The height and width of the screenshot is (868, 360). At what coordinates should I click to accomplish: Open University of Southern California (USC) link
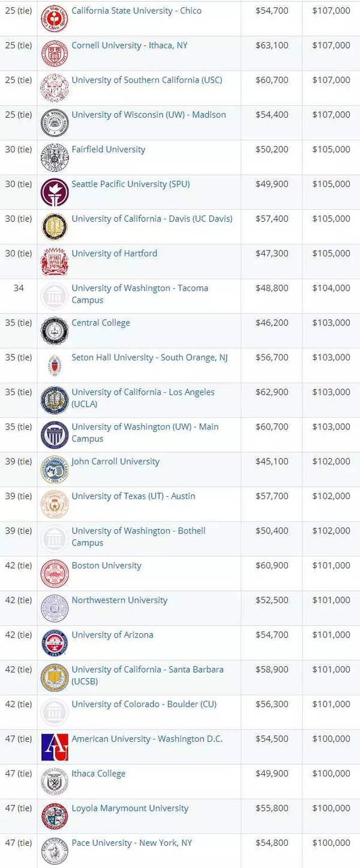click(x=147, y=80)
